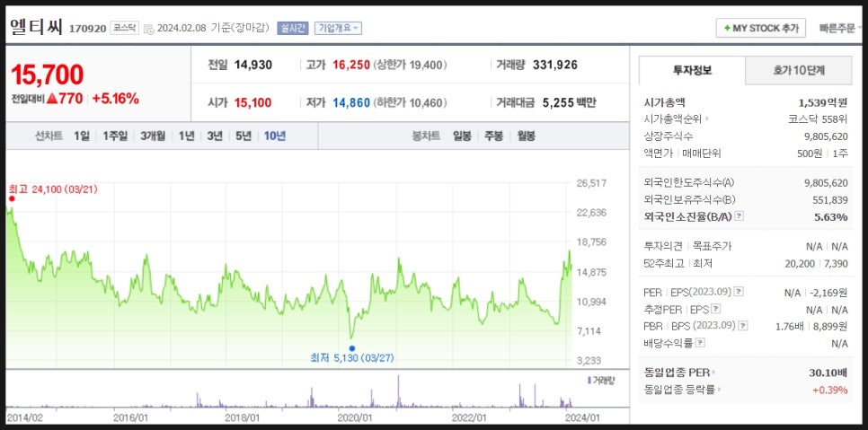Select the 1주일 line chart period

click(x=115, y=136)
